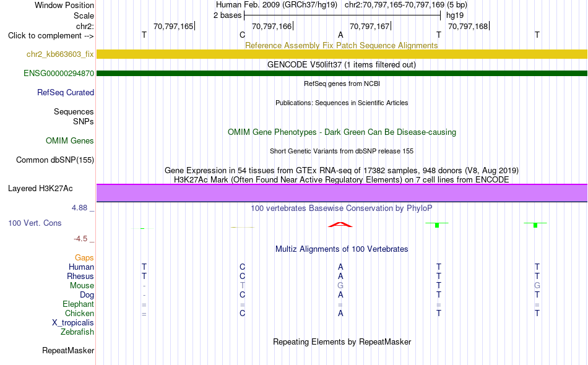The height and width of the screenshot is (365, 588).
Task: Click the Common dbSNP(155) track label
Action: click(x=55, y=160)
